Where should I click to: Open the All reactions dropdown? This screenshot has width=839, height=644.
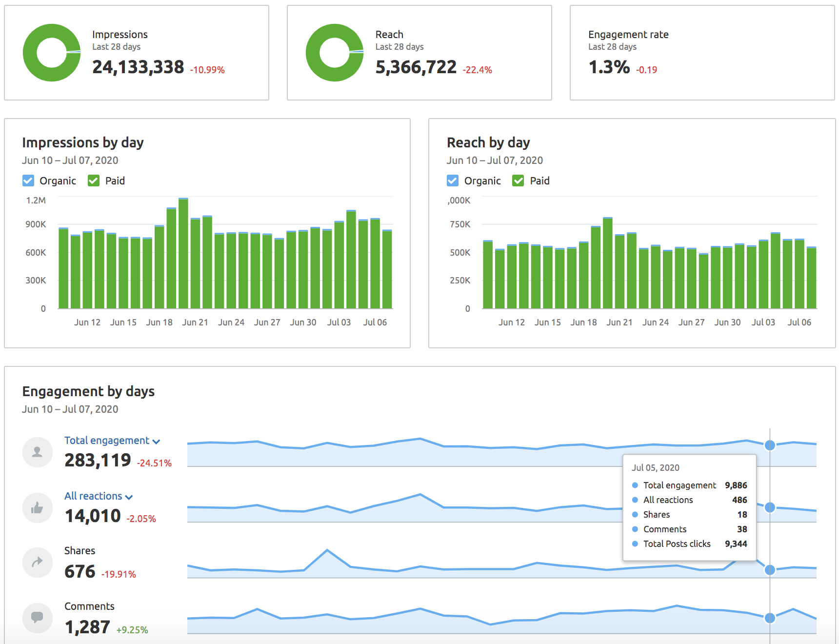(99, 496)
